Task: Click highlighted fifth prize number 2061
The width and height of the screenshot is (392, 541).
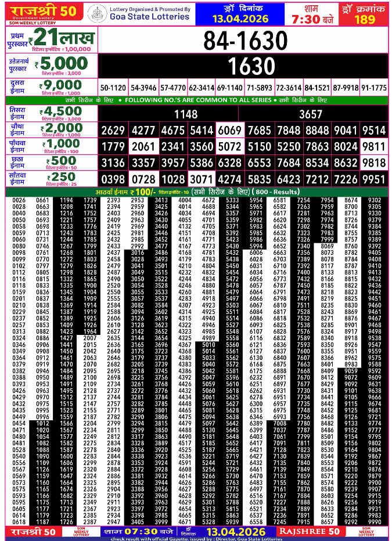Action: click(143, 146)
